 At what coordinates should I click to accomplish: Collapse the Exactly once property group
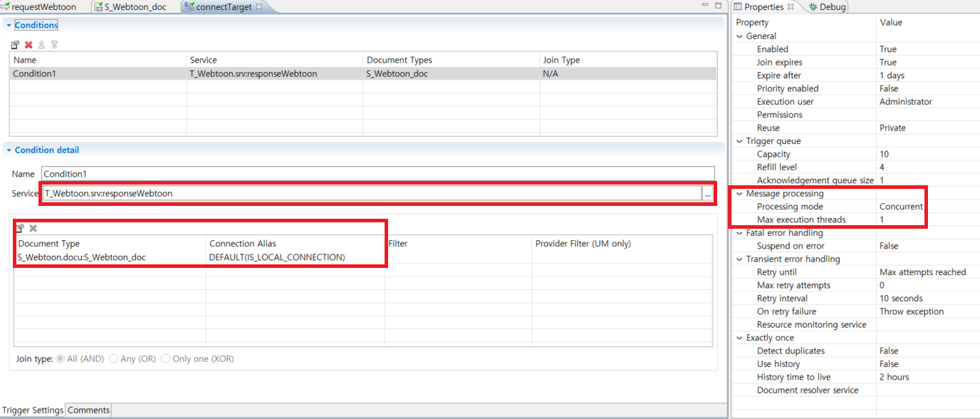(x=739, y=338)
